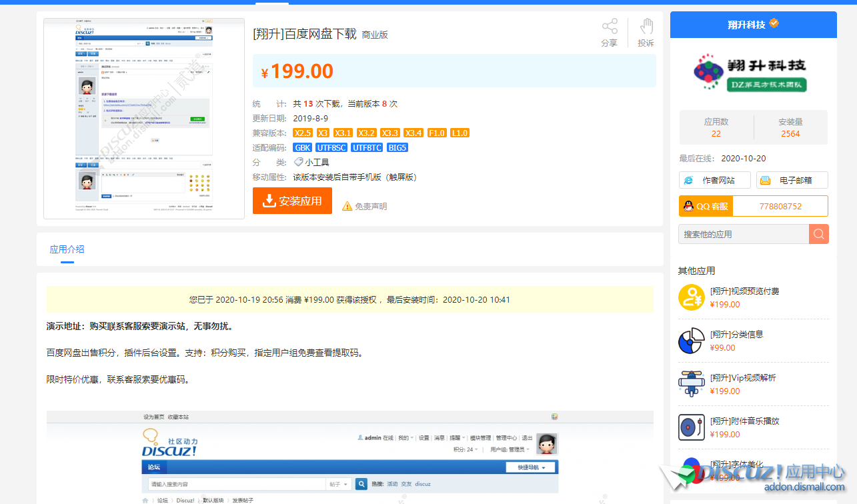This screenshot has height=504, width=857.
Task: Click the Discuz! logo in embedded screenshot
Action: (170, 443)
